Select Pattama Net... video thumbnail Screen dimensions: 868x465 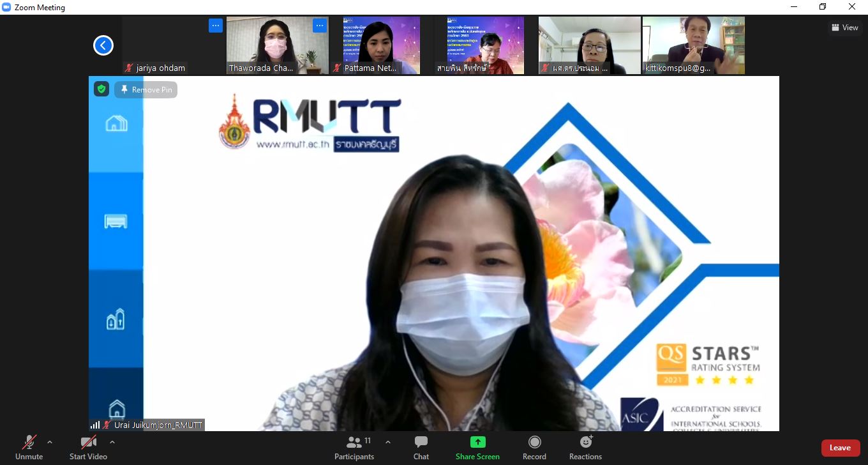click(382, 45)
